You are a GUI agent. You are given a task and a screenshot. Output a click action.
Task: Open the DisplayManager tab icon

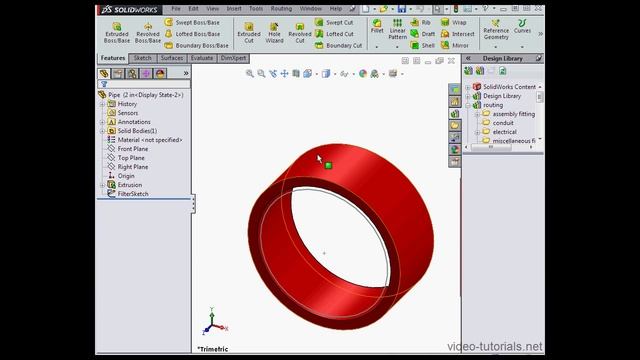coord(160,73)
